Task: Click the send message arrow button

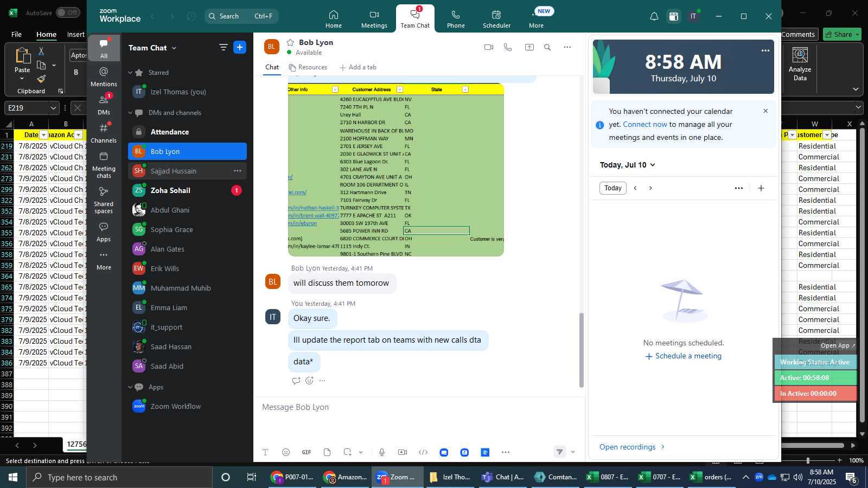Action: (x=559, y=452)
